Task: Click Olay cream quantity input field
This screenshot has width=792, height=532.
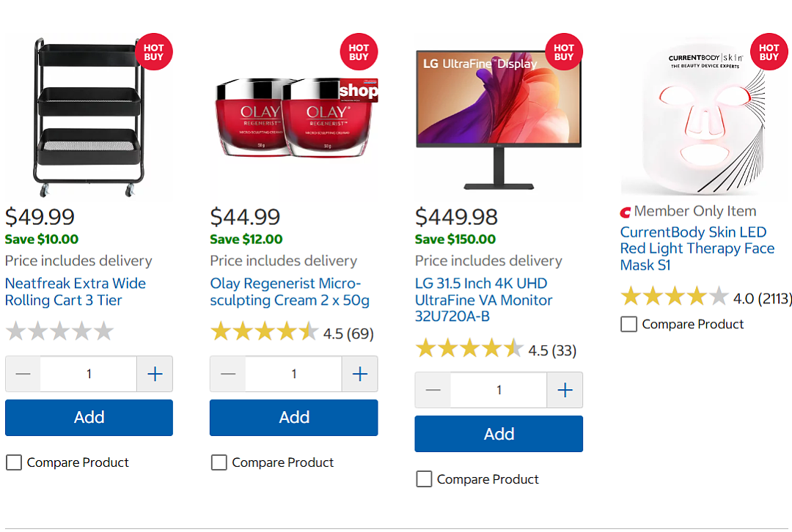Action: tap(294, 374)
